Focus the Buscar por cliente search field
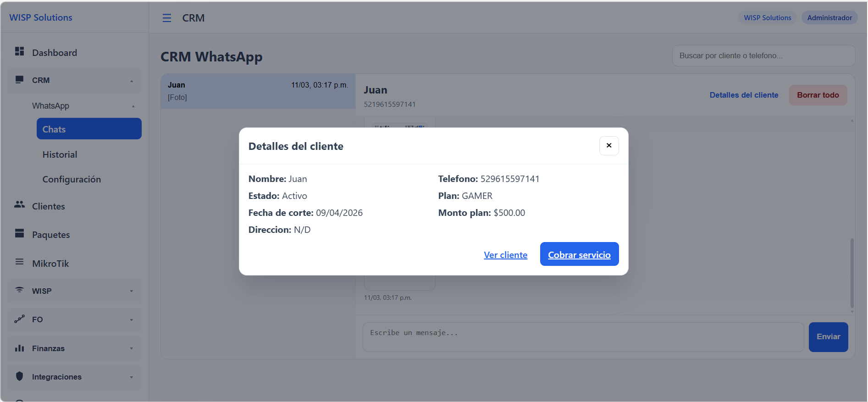 (763, 55)
